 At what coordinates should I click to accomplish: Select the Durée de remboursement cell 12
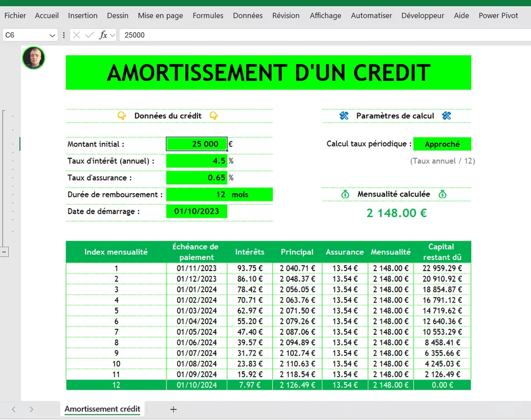(196, 194)
